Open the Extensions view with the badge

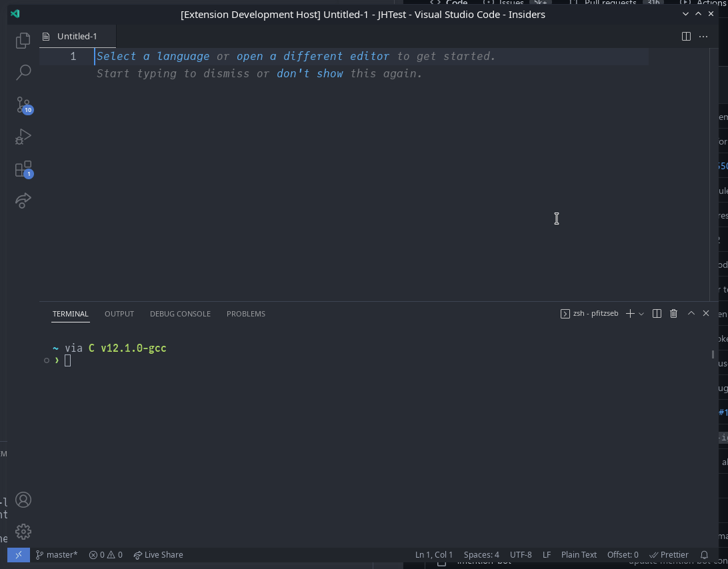coord(23,169)
